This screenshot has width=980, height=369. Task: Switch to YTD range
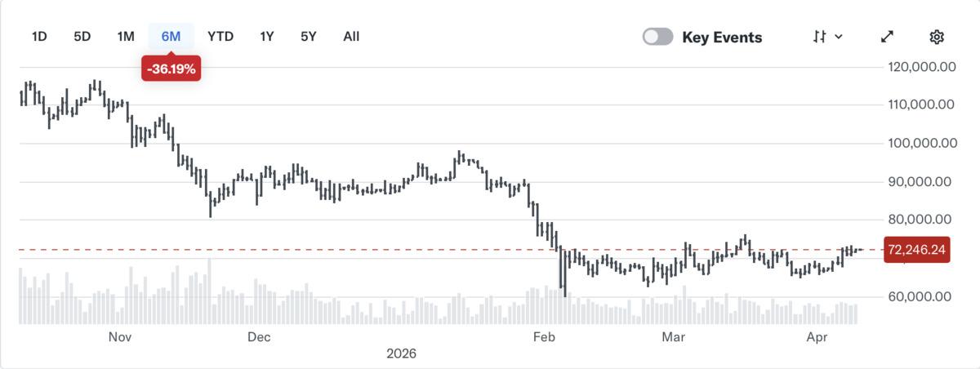[x=220, y=36]
